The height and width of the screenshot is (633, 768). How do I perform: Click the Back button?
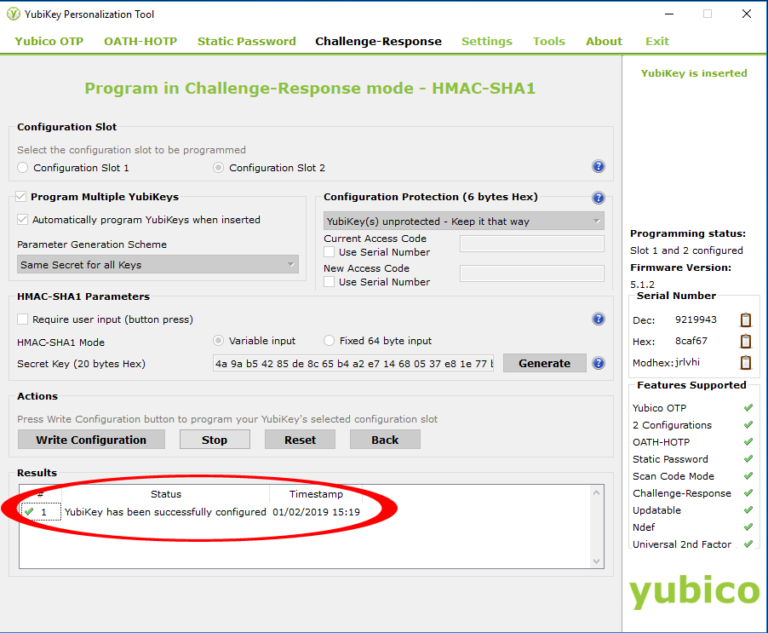(385, 439)
